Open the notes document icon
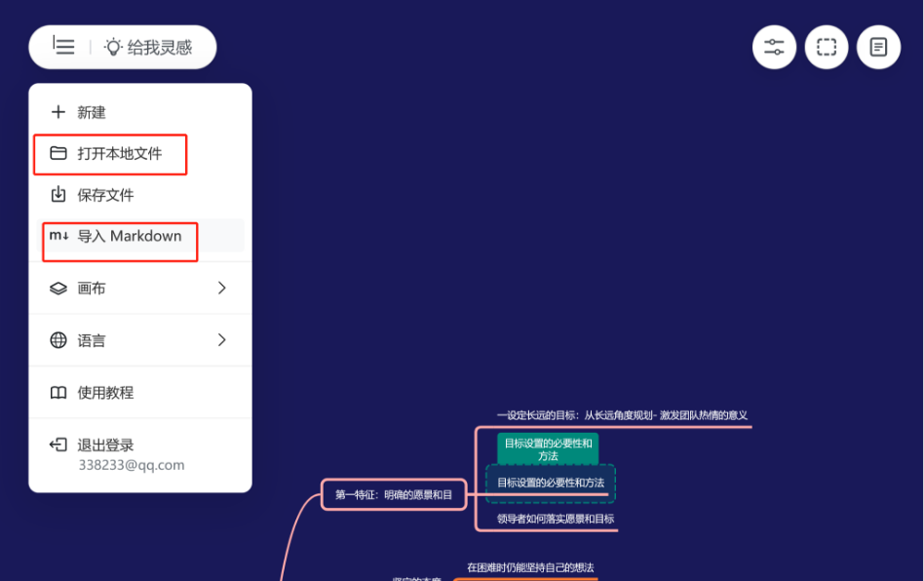Image resolution: width=924 pixels, height=581 pixels. pos(878,47)
